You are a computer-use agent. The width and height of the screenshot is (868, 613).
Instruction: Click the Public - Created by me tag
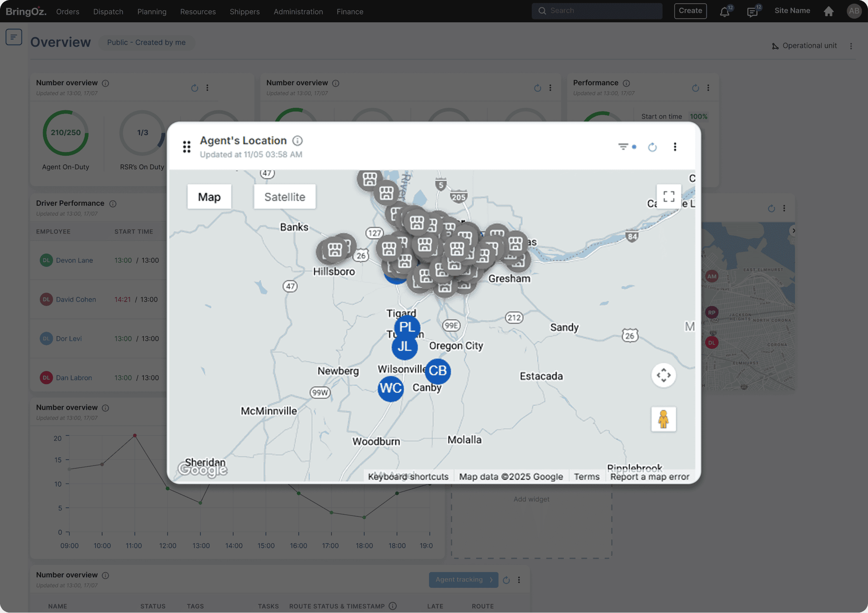(x=146, y=43)
